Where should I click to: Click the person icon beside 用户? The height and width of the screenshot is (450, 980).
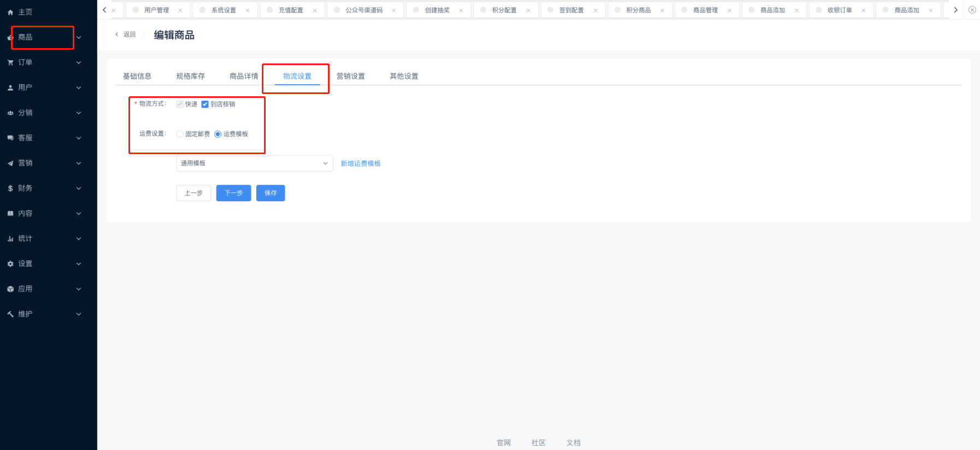coord(10,88)
